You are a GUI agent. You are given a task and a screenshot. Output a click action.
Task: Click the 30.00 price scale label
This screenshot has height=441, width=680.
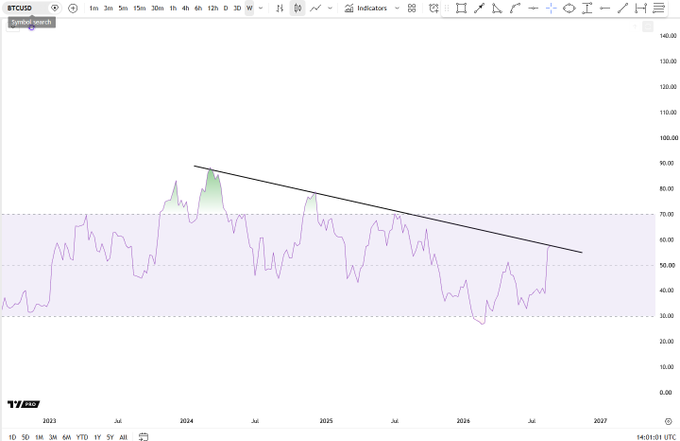click(667, 316)
